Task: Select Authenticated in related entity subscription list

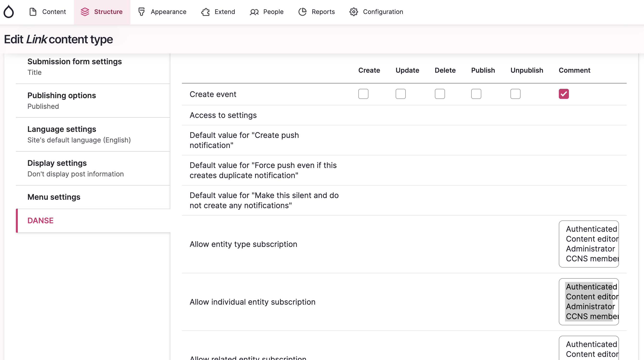Action: (x=591, y=344)
